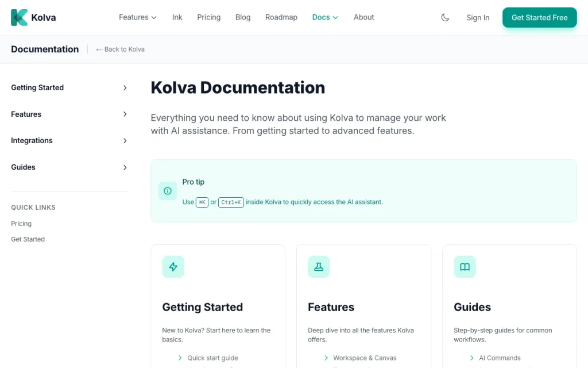
Task: Click the flask icon on the Features card
Action: [x=319, y=267]
